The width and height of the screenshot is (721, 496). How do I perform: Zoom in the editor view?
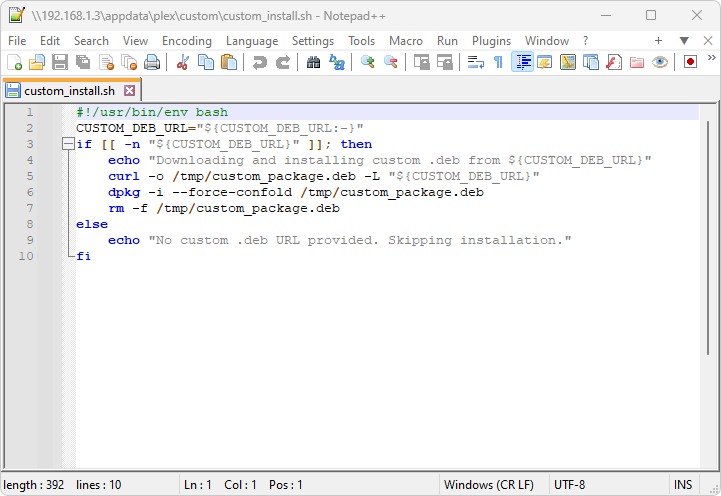[367, 62]
